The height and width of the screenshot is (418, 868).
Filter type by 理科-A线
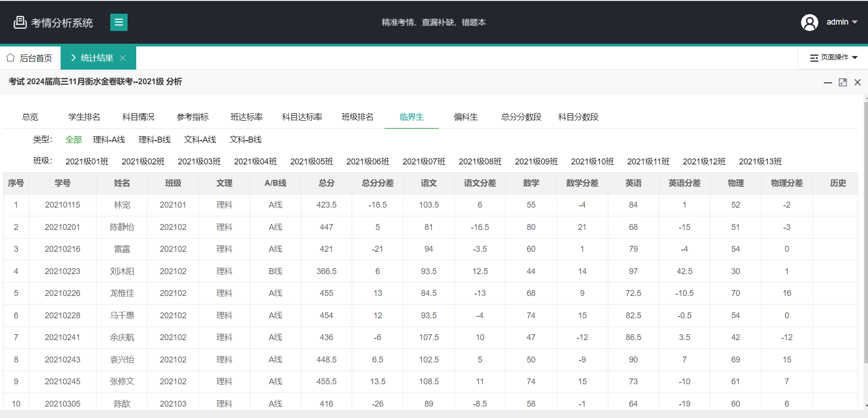109,139
